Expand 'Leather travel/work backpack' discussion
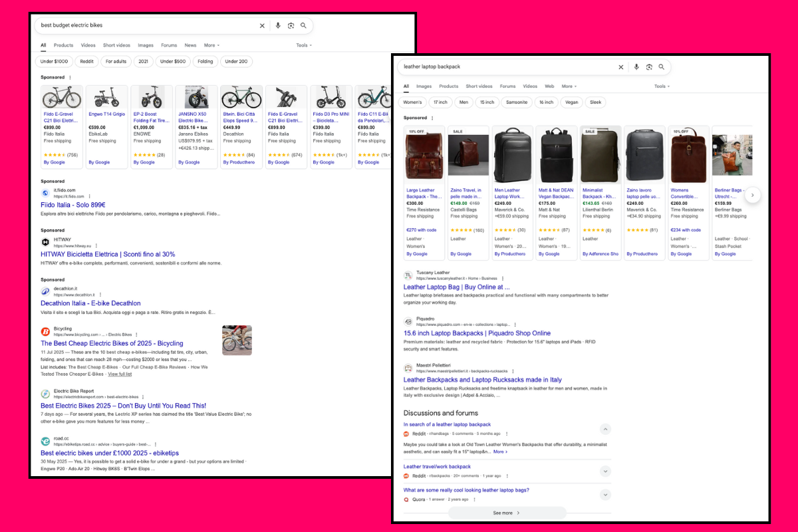The width and height of the screenshot is (798, 532). [605, 471]
